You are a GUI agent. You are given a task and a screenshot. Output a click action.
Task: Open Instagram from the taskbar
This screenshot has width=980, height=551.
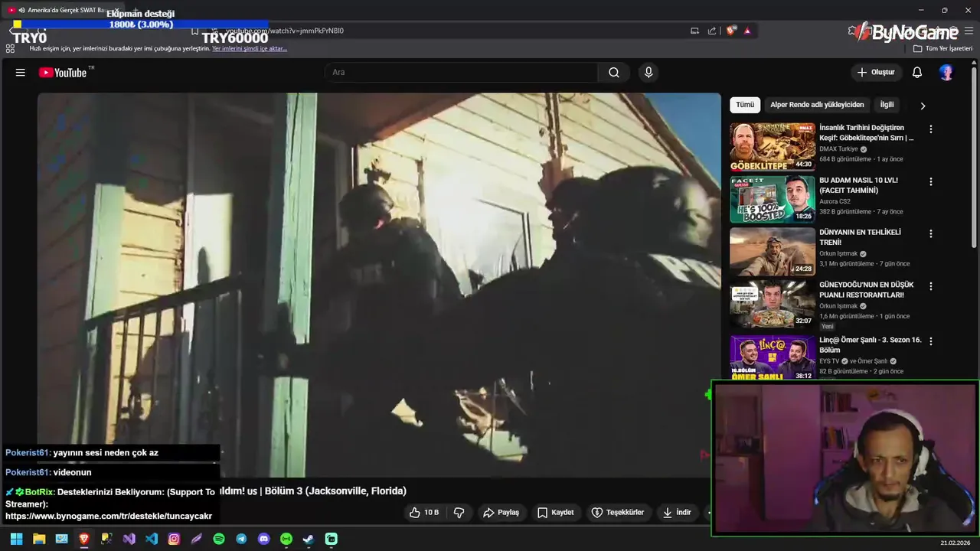point(174,539)
